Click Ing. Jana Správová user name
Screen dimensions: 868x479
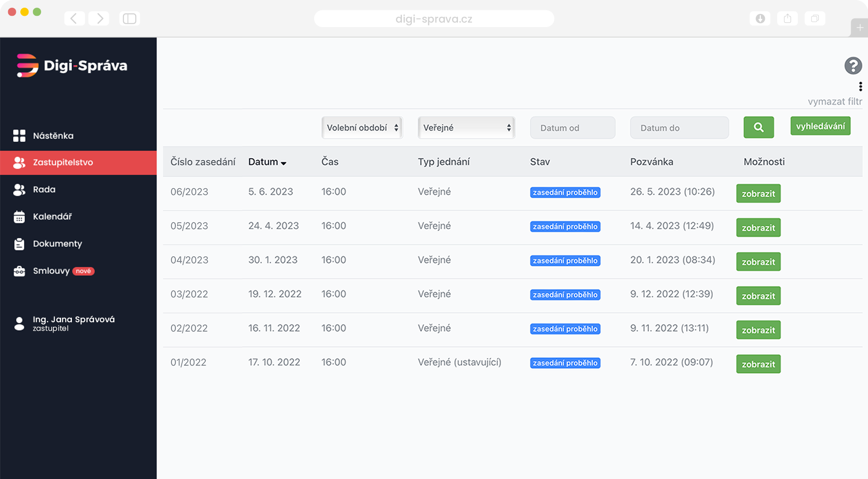pos(74,319)
